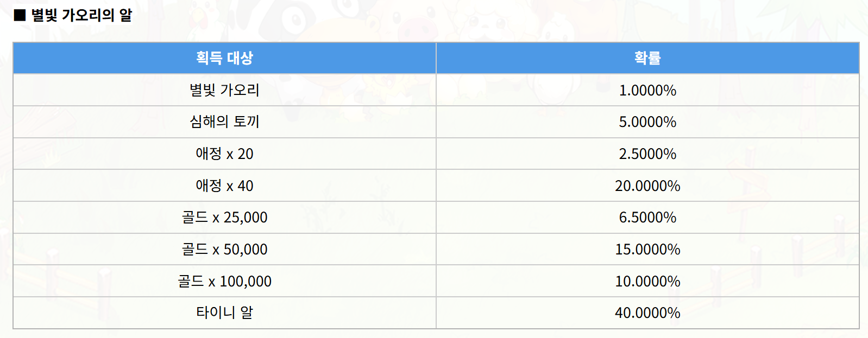Click the 별빛 가오리 item cell
Viewport: 868px width, 338px height.
[x=224, y=90]
